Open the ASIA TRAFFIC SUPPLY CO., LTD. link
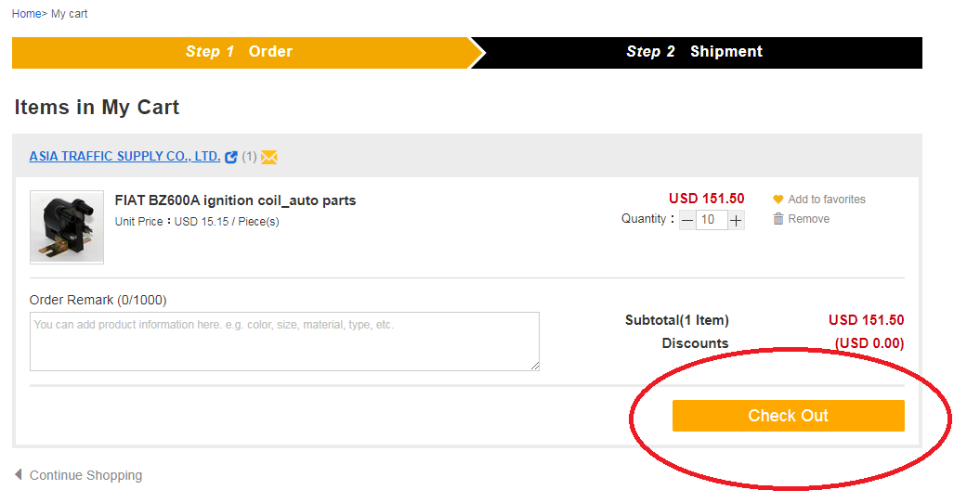This screenshot has height=503, width=980. point(124,157)
